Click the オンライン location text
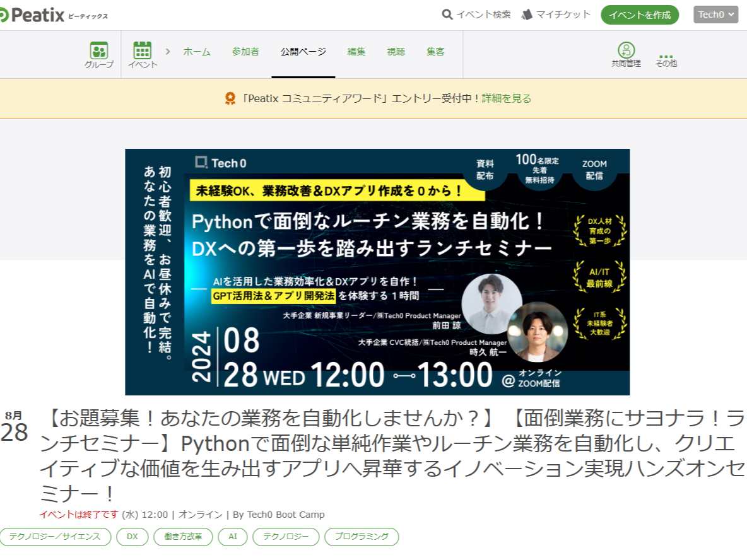Viewport: 747px width, 560px height. [x=201, y=515]
